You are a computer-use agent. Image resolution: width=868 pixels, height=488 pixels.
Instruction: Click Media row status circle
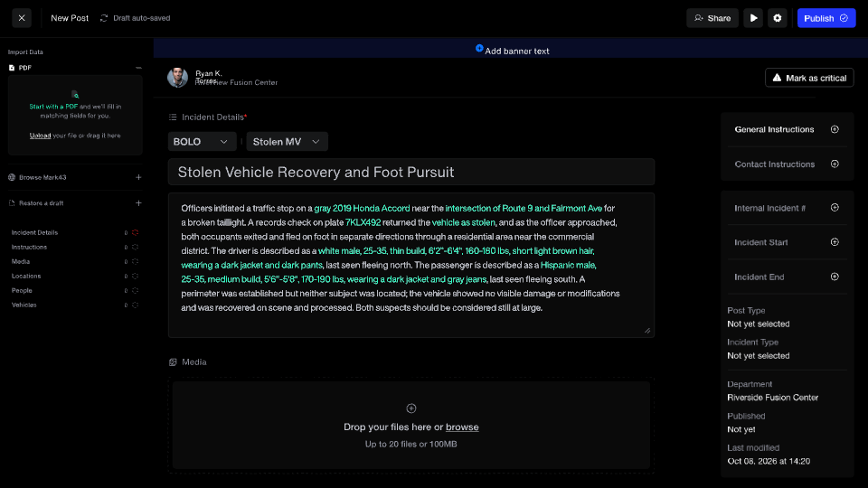point(135,261)
